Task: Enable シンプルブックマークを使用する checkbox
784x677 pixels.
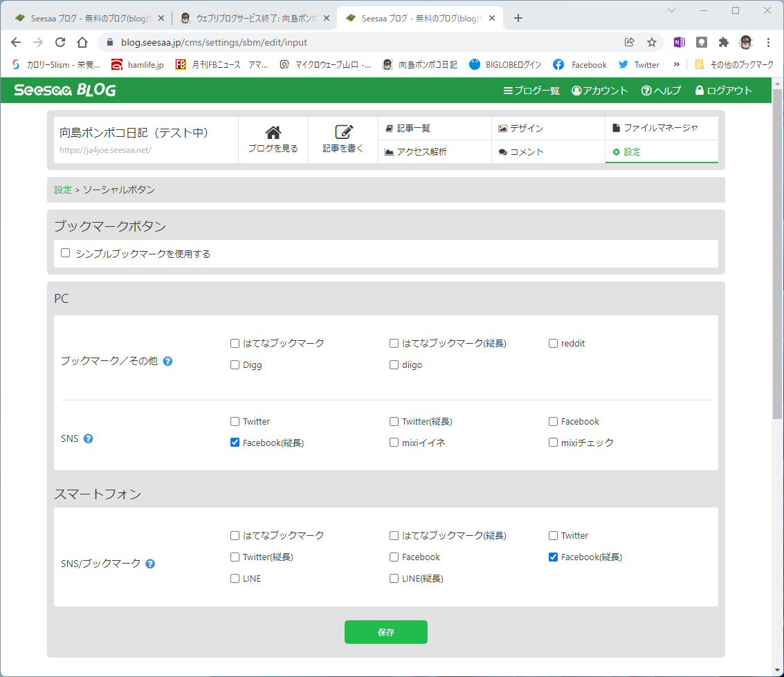Action: [66, 253]
